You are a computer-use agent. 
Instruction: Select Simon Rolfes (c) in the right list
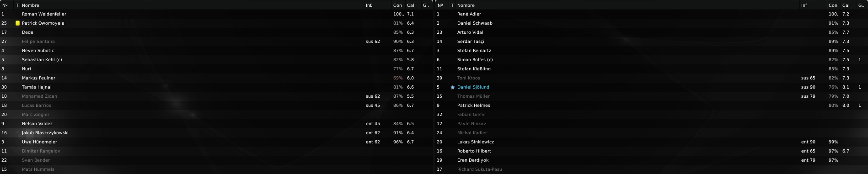(475, 60)
